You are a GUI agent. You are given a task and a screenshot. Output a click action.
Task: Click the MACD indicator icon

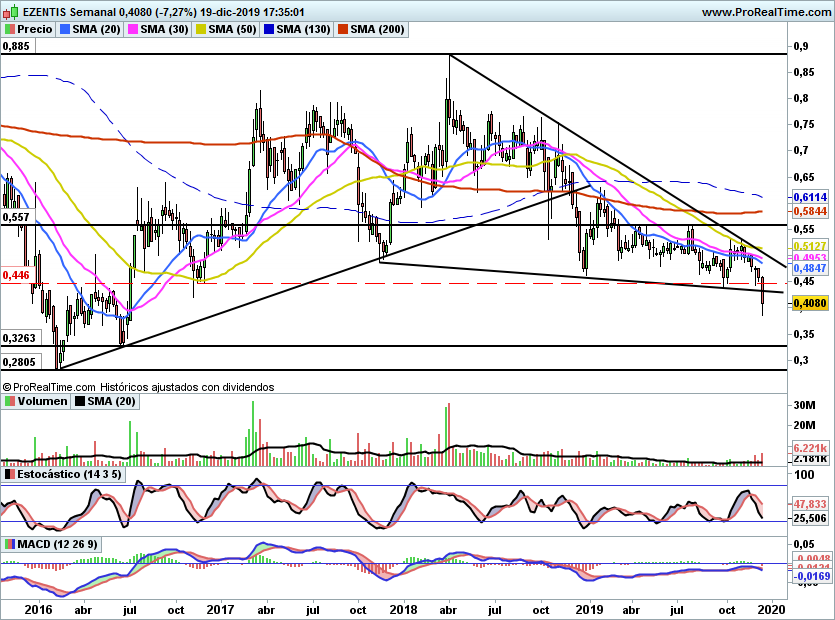coord(10,544)
